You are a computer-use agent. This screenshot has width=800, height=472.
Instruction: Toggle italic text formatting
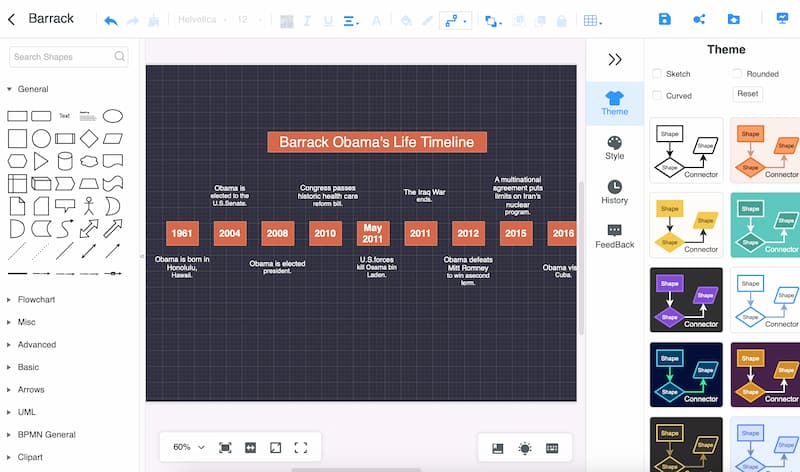307,20
